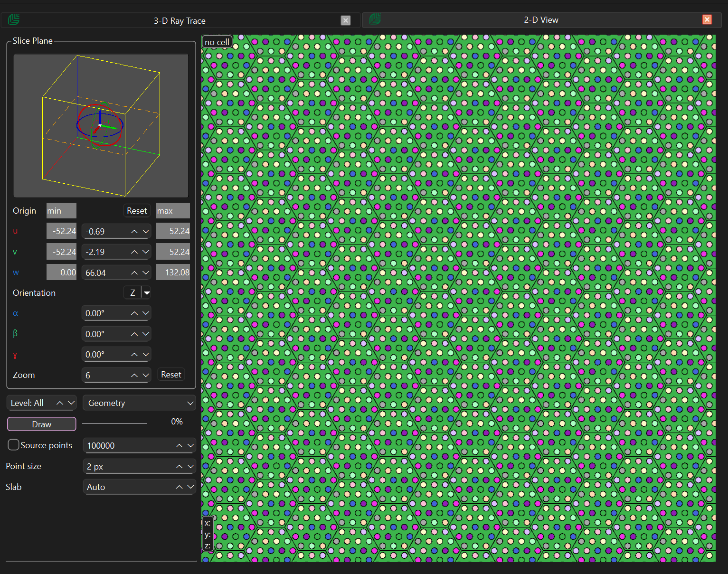728x574 pixels.
Task: Step the Level: All selector up
Action: click(60, 403)
